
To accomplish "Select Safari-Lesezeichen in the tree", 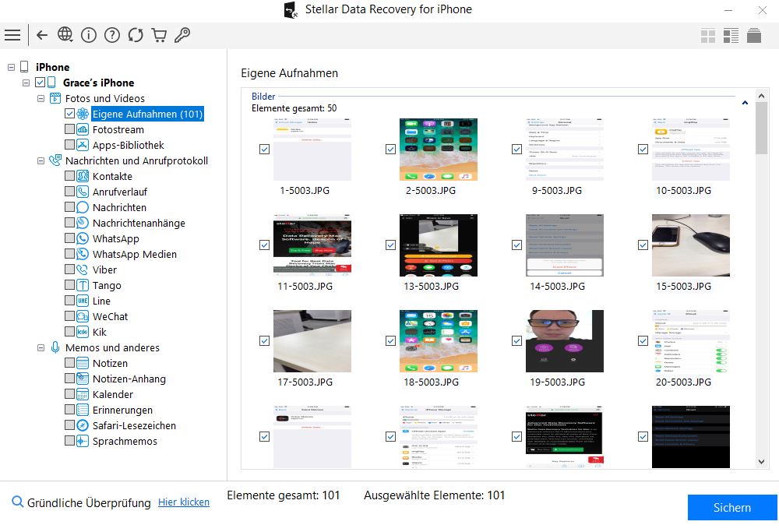I will tap(134, 425).
